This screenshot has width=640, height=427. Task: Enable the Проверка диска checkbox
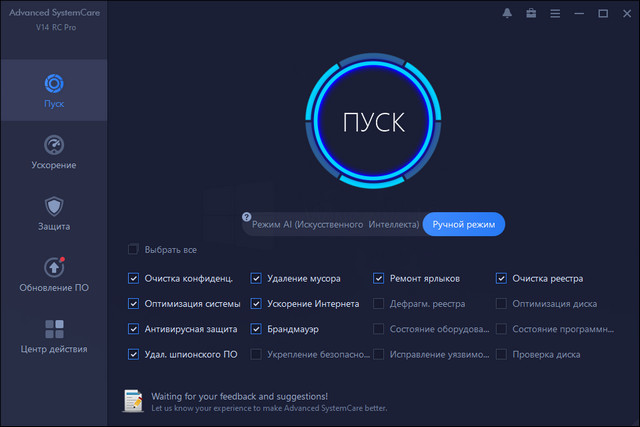click(502, 354)
